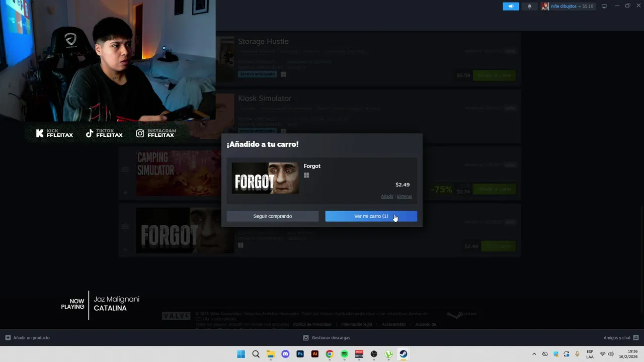Click the -75% discount badge for Camping Simulator
The width and height of the screenshot is (644, 362).
pos(442,190)
